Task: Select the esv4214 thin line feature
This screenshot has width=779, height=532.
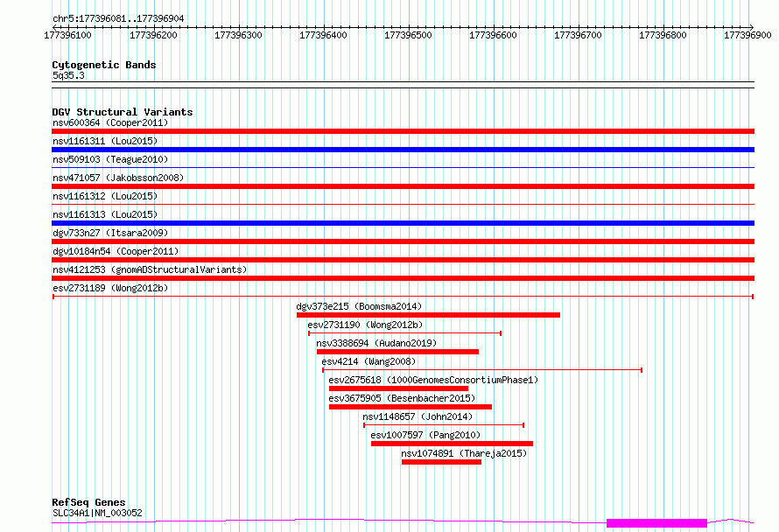Action: [x=482, y=370]
